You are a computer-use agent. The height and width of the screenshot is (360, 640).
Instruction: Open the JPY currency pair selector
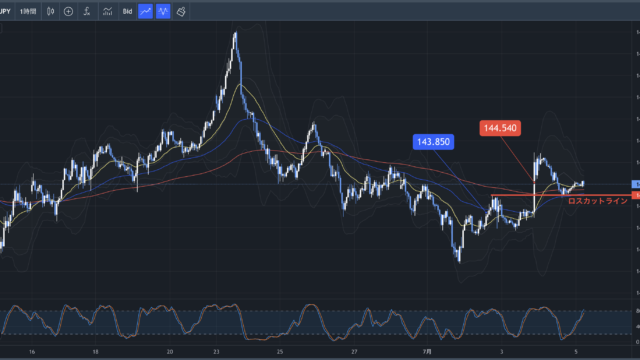[x=6, y=11]
